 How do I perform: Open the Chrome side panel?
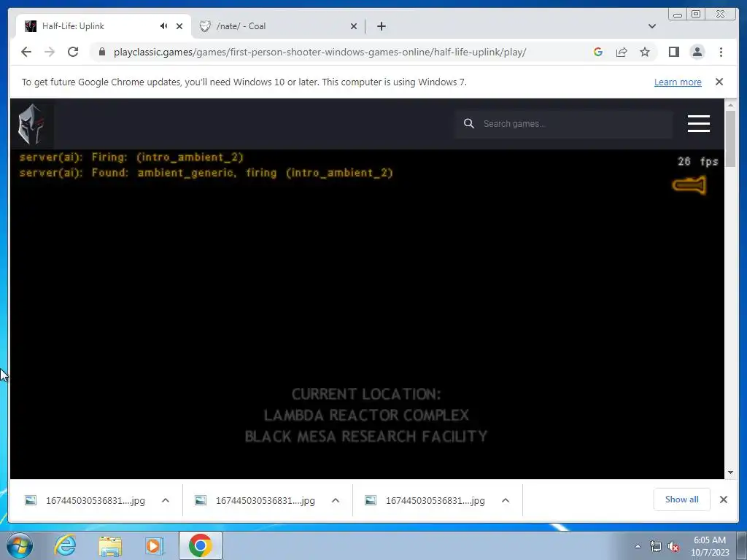click(x=673, y=52)
